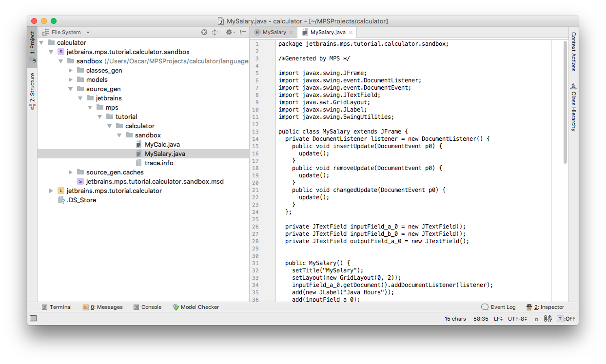Screen dimensions: 606x364
Task: Expand the classes_gen folder
Action: point(70,70)
